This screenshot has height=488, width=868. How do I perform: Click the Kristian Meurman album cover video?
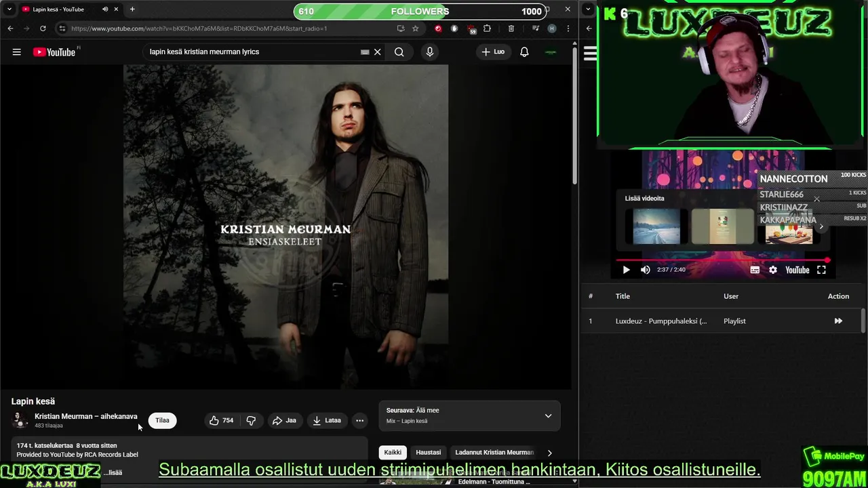(x=285, y=227)
